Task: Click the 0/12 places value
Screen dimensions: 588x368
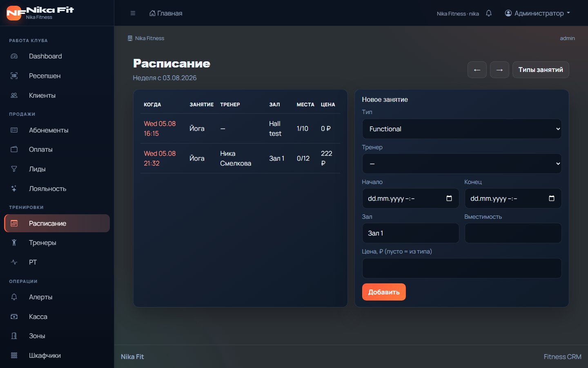Action: point(303,158)
